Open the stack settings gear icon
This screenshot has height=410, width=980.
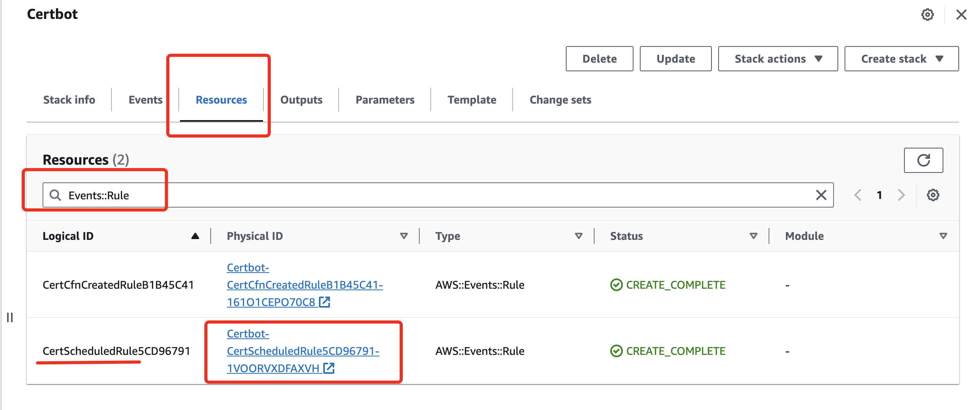point(927,15)
